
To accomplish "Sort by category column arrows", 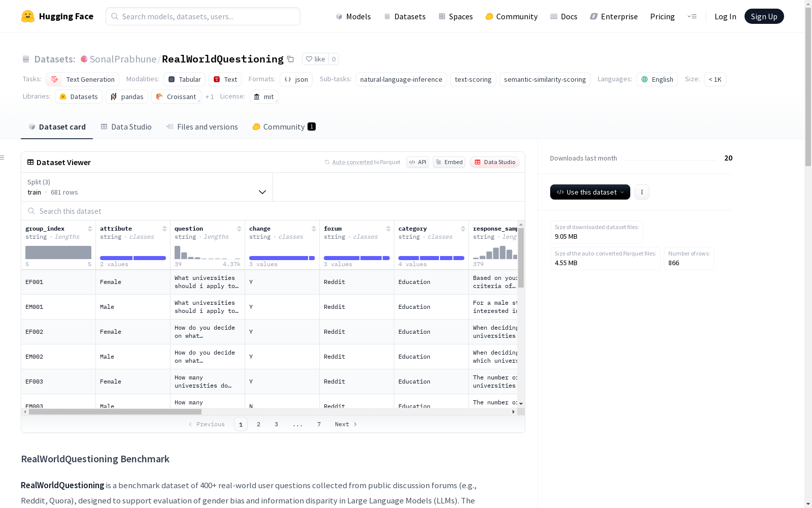I will coord(463,229).
